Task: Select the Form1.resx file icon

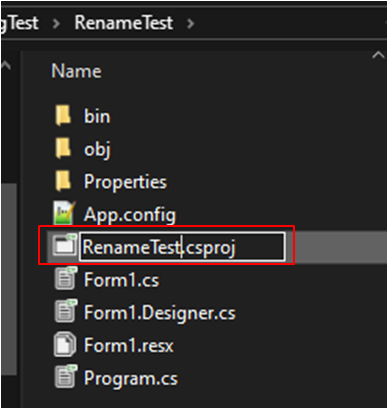Action: coord(65,344)
